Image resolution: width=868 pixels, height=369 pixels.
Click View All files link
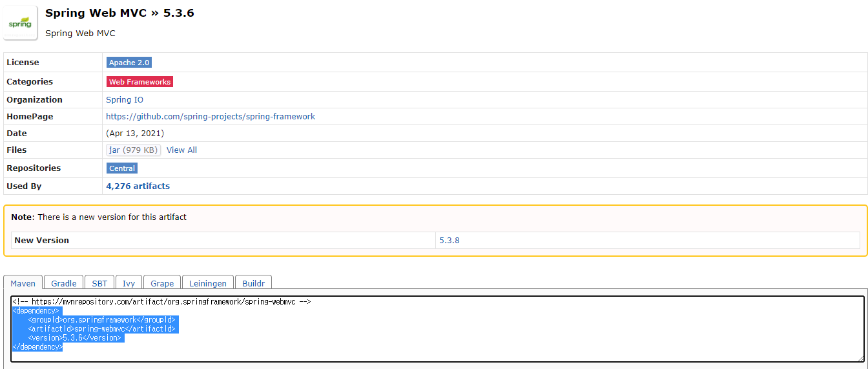click(181, 150)
